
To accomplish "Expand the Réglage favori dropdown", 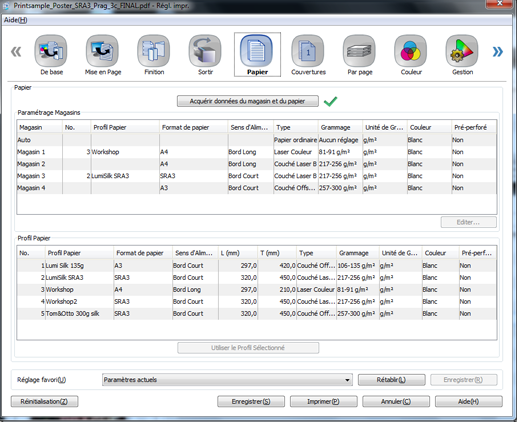I will pyautogui.click(x=347, y=380).
